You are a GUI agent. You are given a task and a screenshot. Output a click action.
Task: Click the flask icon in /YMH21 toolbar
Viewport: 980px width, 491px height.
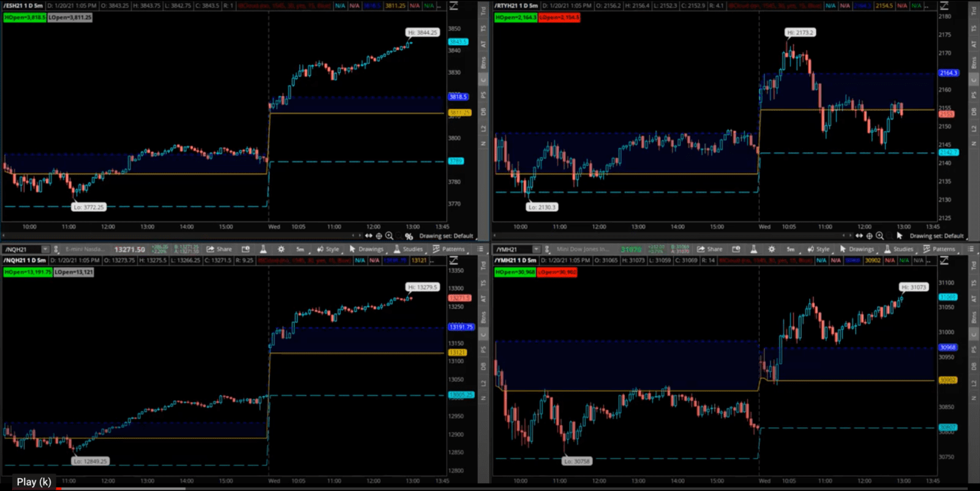(x=754, y=249)
